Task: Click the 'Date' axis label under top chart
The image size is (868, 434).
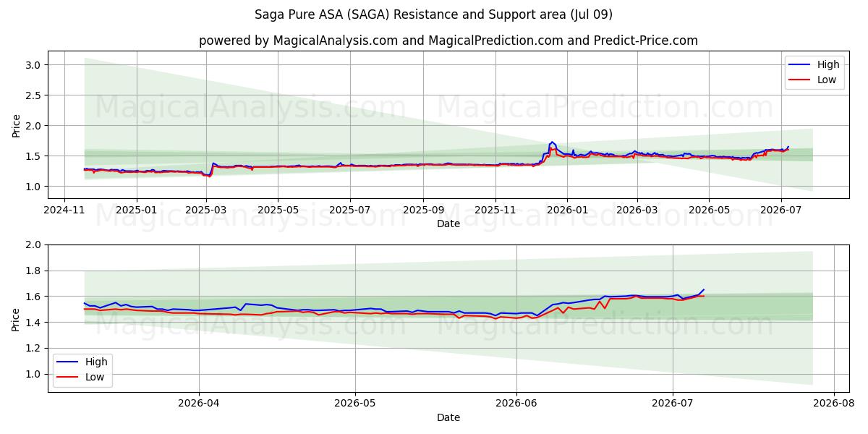Action: (x=448, y=224)
